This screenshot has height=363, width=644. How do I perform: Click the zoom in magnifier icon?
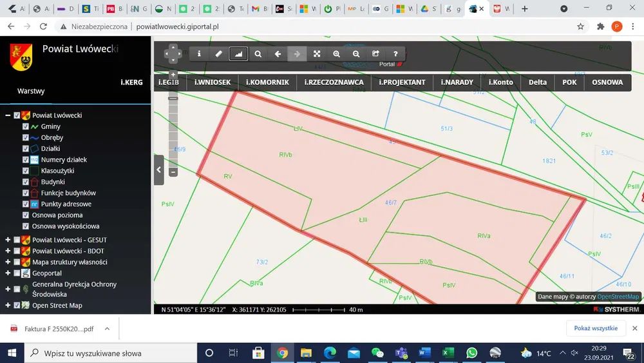coord(336,54)
